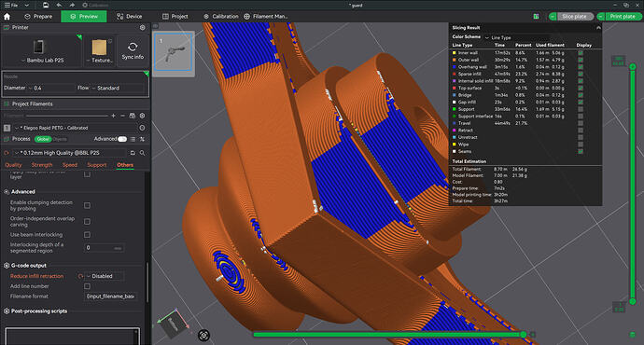Collapse the plate thumbnail sidebar
This screenshot has width=644, height=345.
coord(155,26)
